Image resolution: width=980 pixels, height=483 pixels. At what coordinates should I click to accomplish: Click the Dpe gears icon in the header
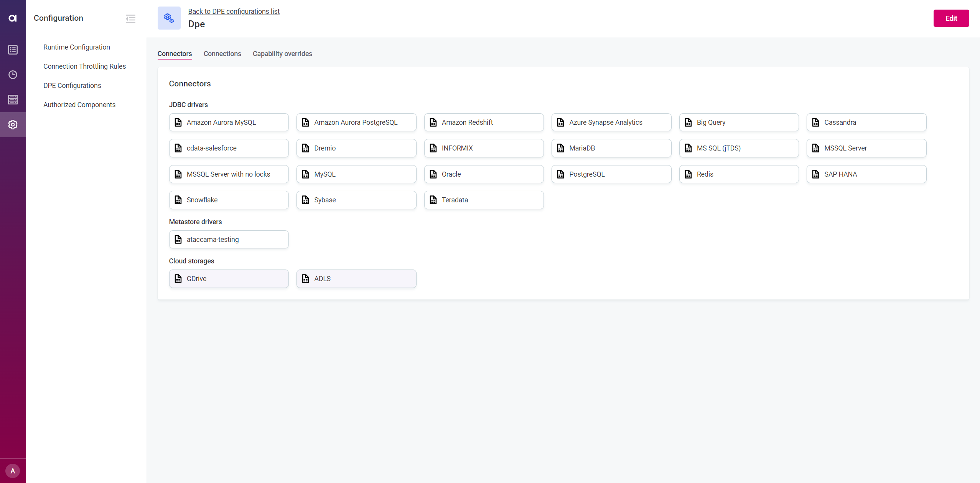tap(168, 18)
